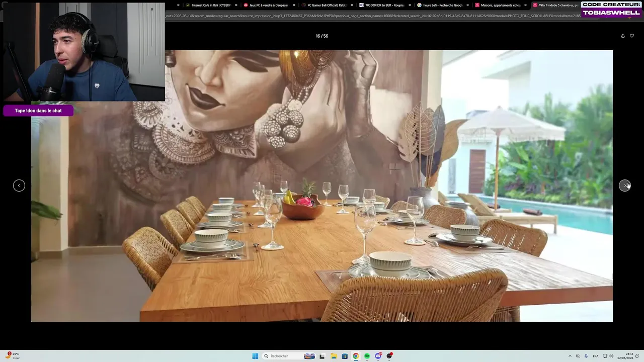This screenshot has height=362, width=644.
Task: Open the PC Gamer Bali Official tab
Action: point(327,5)
